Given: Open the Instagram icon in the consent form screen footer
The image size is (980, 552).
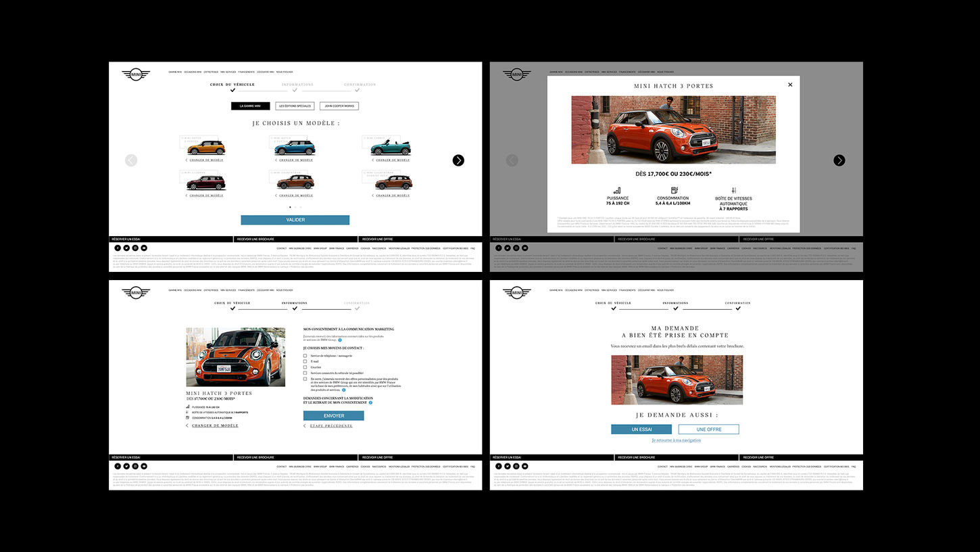Looking at the screenshot, I should pos(135,466).
